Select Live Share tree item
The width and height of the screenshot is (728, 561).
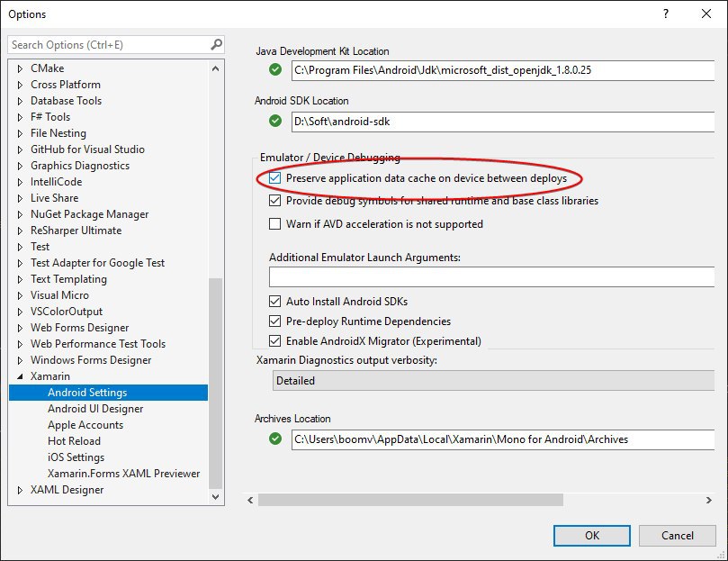coord(54,198)
